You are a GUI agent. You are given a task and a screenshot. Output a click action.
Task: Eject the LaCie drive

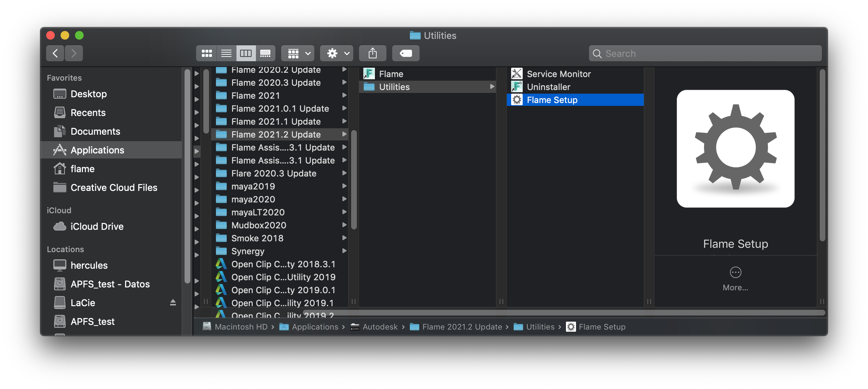click(173, 303)
